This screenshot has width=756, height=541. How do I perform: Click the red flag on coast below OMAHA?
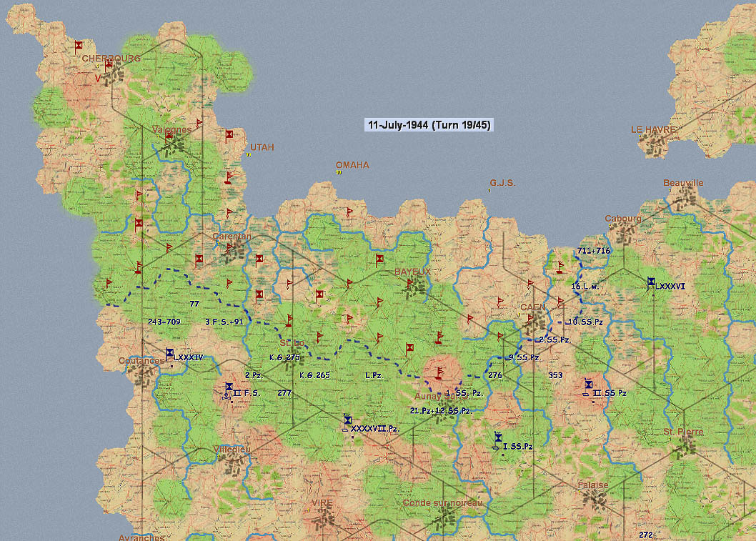tap(349, 212)
